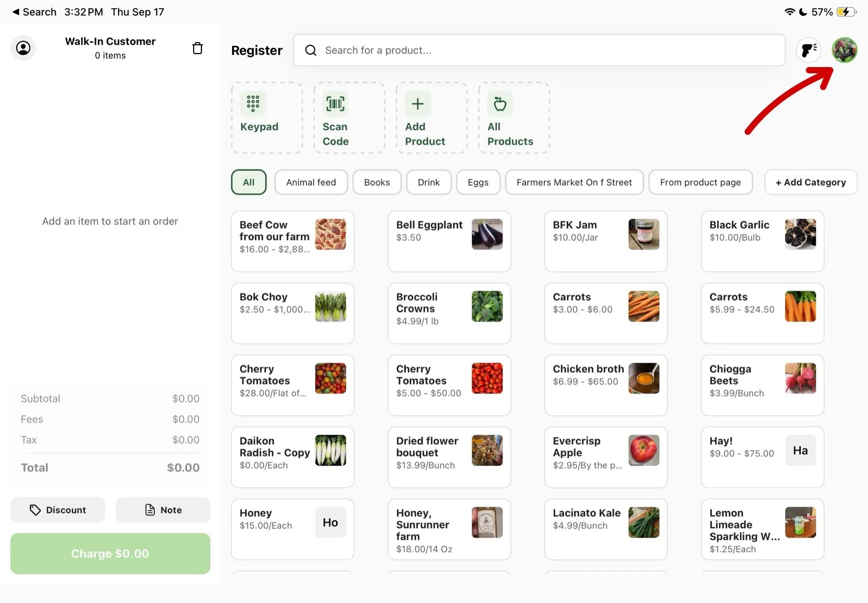Image resolution: width=868 pixels, height=603 pixels.
Task: Open the store profile avatar
Action: click(x=844, y=50)
